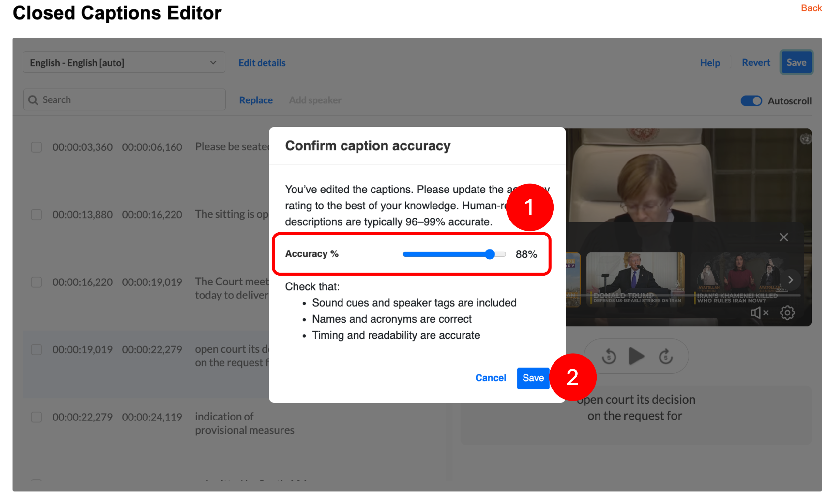Open the Help link
The width and height of the screenshot is (835, 504).
pyautogui.click(x=710, y=63)
